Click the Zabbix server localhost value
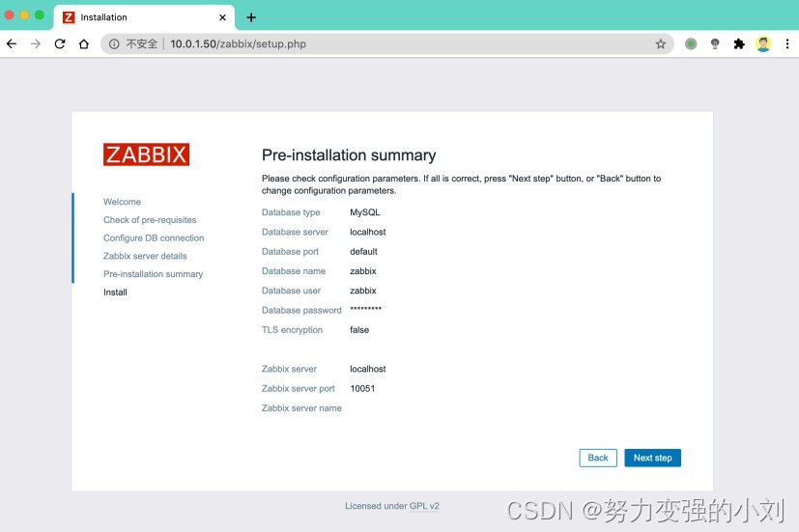The height and width of the screenshot is (532, 799). point(367,369)
